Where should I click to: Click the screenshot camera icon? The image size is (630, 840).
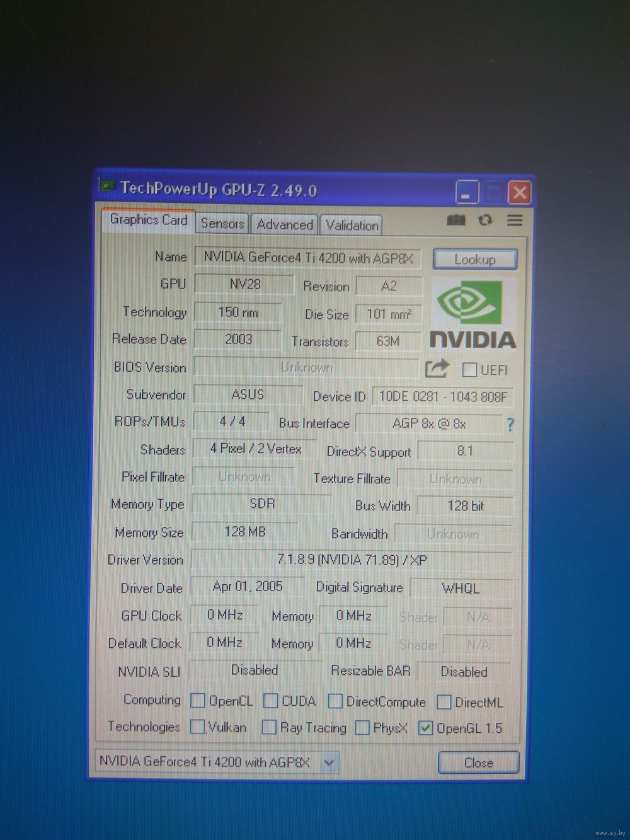[455, 220]
